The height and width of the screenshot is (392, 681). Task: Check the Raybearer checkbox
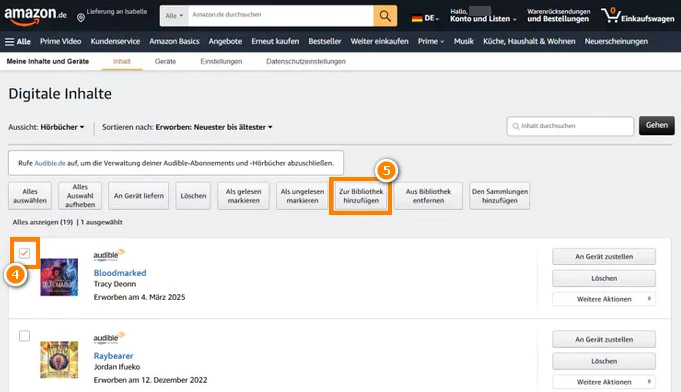(x=24, y=336)
